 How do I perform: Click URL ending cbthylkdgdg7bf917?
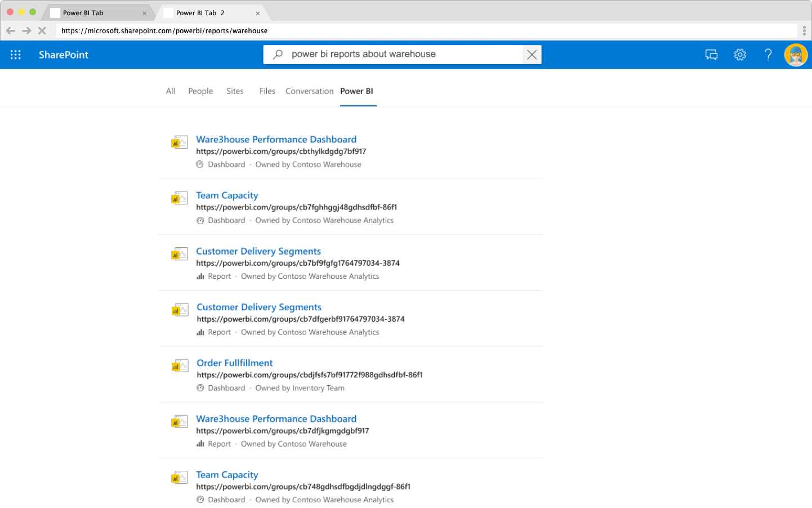[x=281, y=151]
